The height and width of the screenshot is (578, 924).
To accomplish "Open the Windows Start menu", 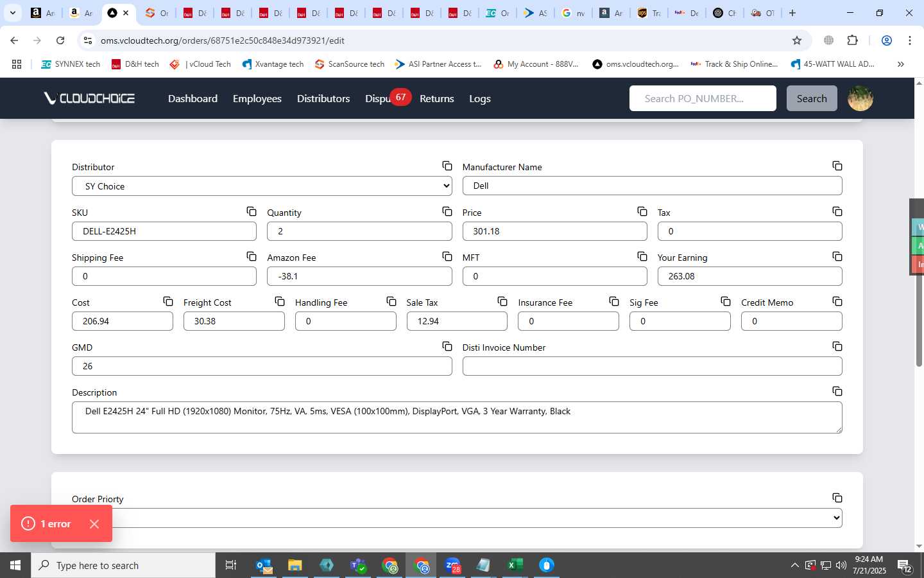I will (15, 565).
